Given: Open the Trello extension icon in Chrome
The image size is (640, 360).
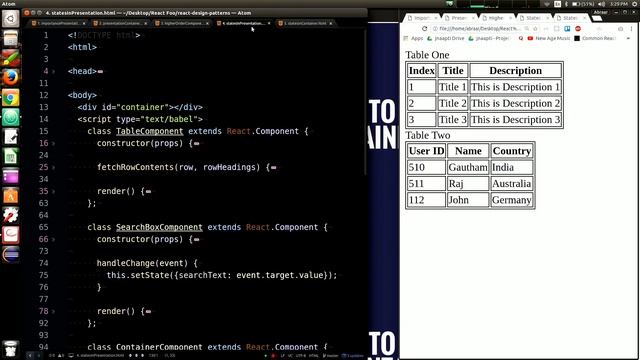Looking at the screenshot, I should coord(567,29).
